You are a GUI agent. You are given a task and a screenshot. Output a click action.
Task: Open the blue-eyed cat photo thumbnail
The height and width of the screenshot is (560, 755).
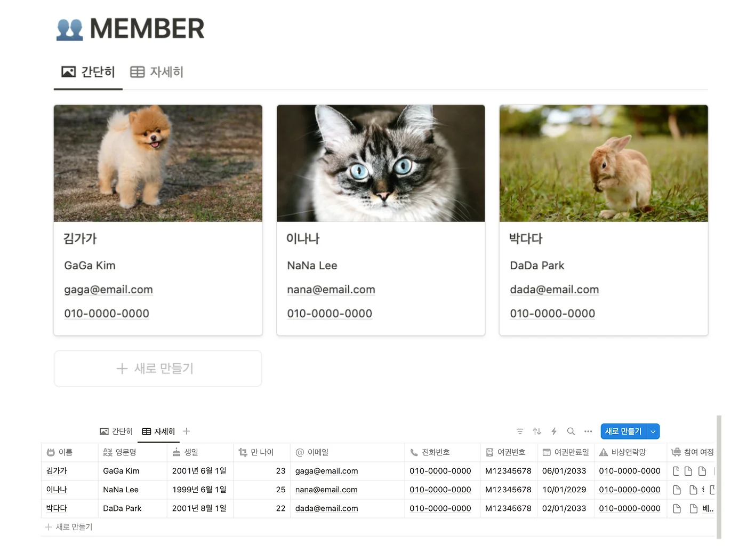[x=381, y=163]
